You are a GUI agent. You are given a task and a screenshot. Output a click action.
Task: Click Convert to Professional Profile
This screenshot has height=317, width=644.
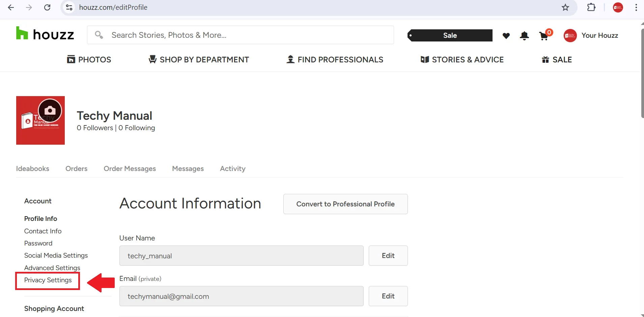(x=345, y=204)
